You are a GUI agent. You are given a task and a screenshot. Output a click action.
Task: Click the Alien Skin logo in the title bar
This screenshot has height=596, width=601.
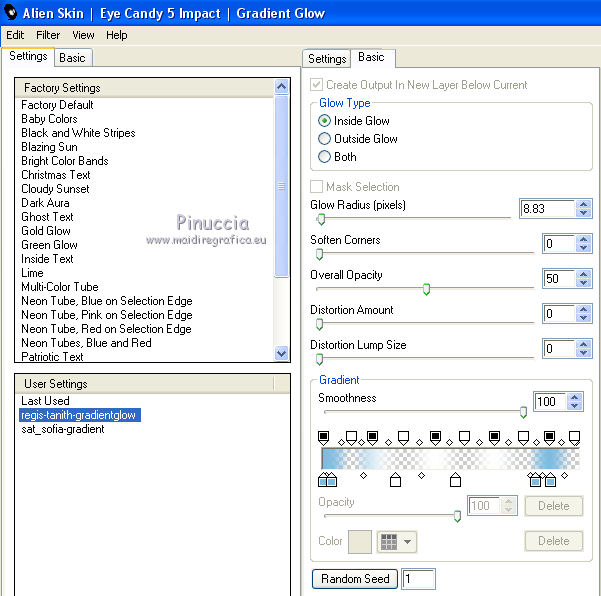pyautogui.click(x=11, y=13)
